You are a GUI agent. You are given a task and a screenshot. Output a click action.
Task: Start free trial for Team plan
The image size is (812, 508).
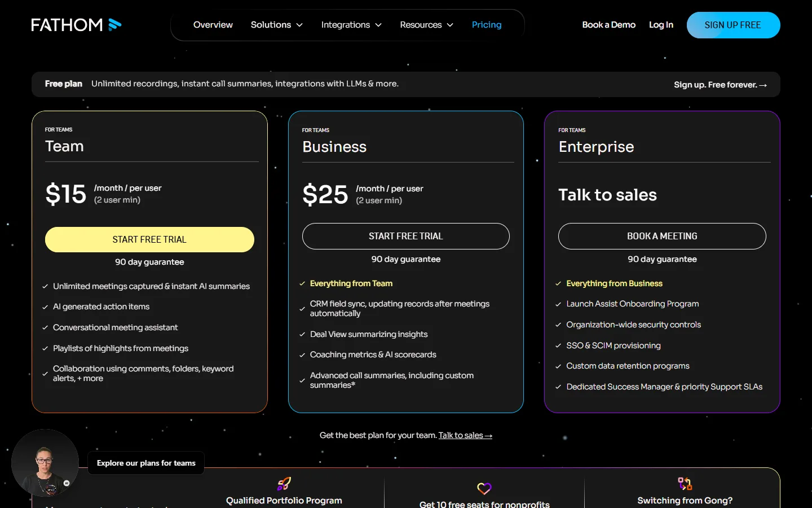[x=149, y=239]
